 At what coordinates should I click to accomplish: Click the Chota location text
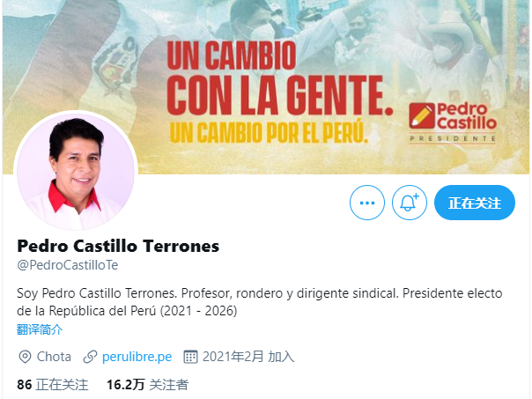[x=54, y=357]
